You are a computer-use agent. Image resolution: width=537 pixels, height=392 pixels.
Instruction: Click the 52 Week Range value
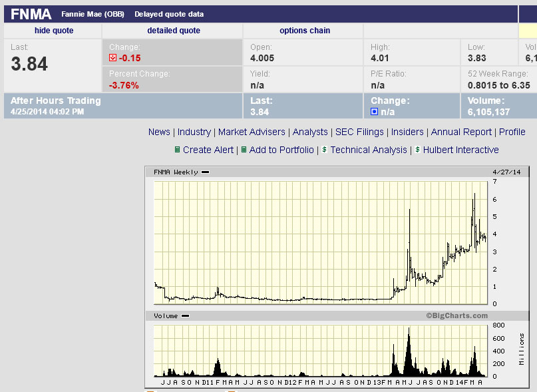pos(498,85)
